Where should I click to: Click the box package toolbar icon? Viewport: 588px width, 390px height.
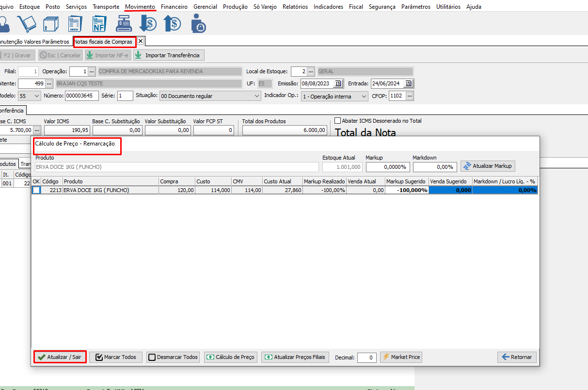(50, 23)
